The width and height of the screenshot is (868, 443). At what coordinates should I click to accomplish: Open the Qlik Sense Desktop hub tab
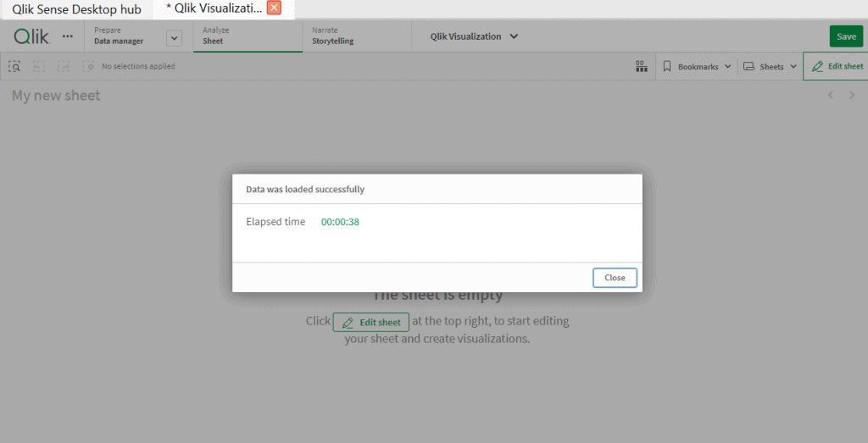click(76, 9)
